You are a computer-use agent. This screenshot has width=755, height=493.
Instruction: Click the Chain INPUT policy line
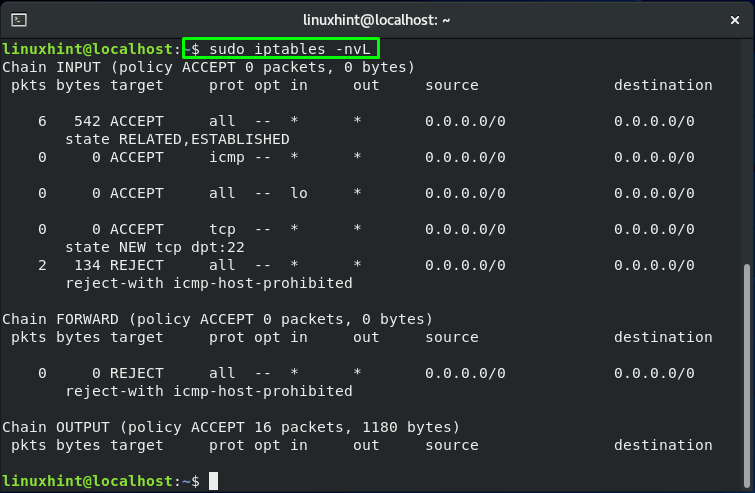pyautogui.click(x=208, y=67)
